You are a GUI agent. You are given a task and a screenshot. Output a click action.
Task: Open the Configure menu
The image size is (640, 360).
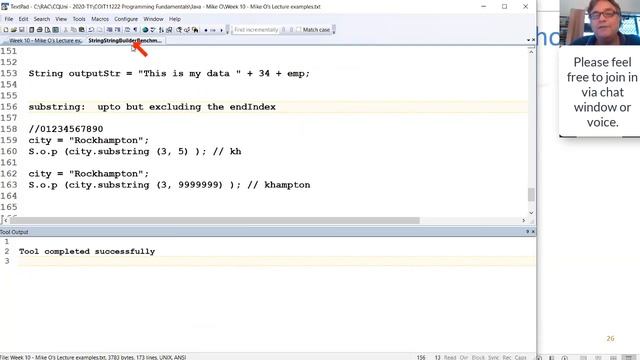[126, 19]
